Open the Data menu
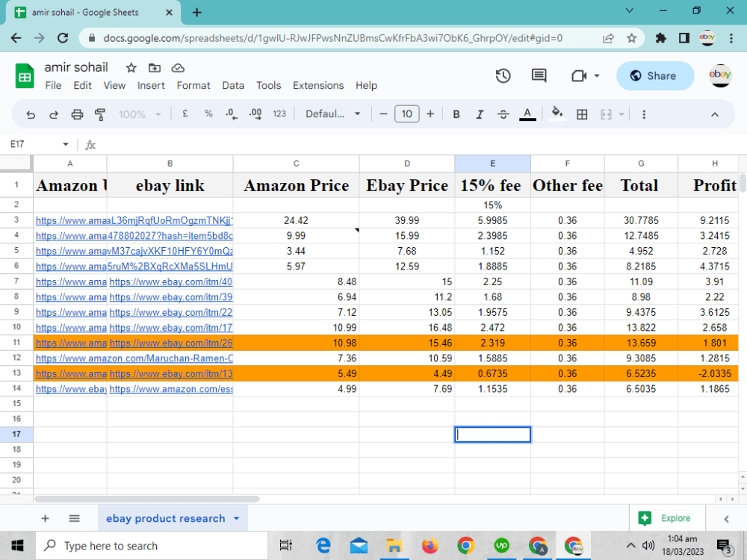Viewport: 747px width, 560px height. (x=233, y=86)
